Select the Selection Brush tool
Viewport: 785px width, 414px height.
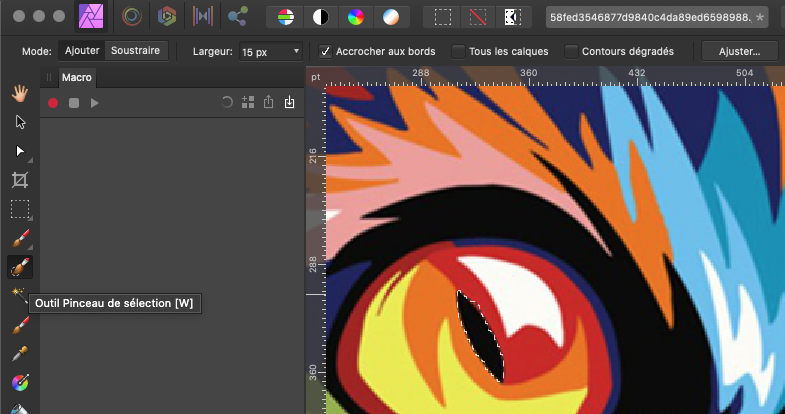[x=20, y=267]
